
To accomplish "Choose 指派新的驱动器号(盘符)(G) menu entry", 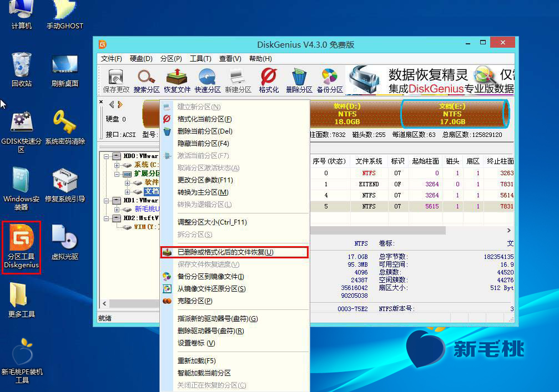I will [234, 319].
